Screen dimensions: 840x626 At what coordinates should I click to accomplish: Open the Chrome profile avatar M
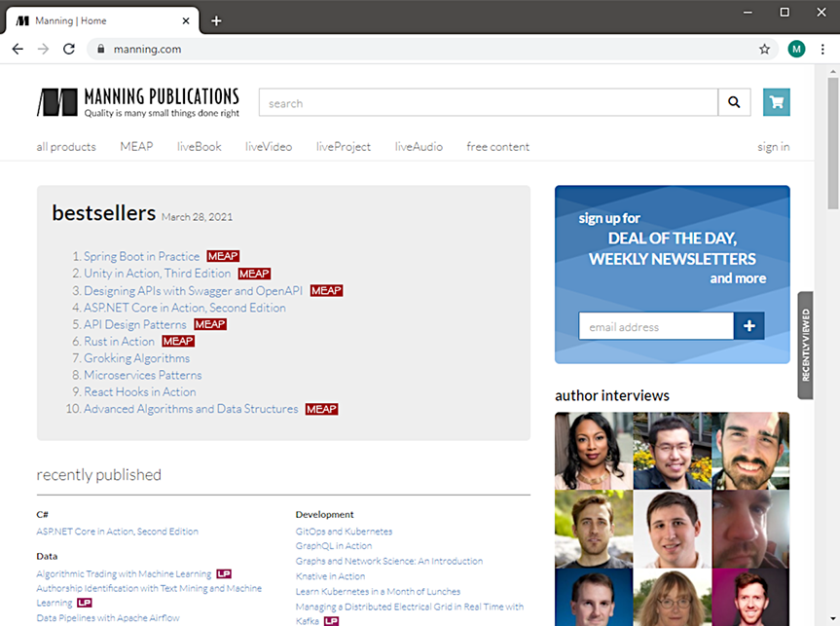796,50
